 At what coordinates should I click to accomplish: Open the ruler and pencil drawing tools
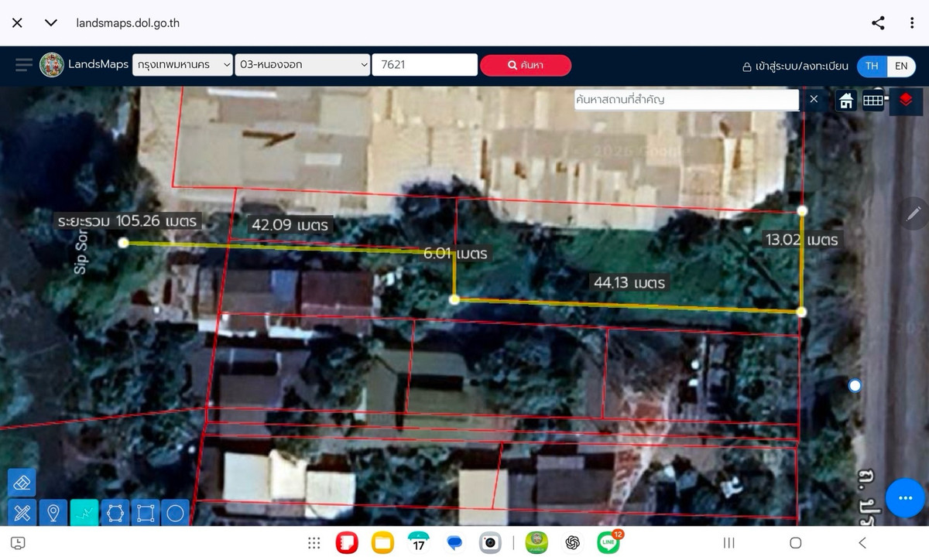(x=22, y=513)
